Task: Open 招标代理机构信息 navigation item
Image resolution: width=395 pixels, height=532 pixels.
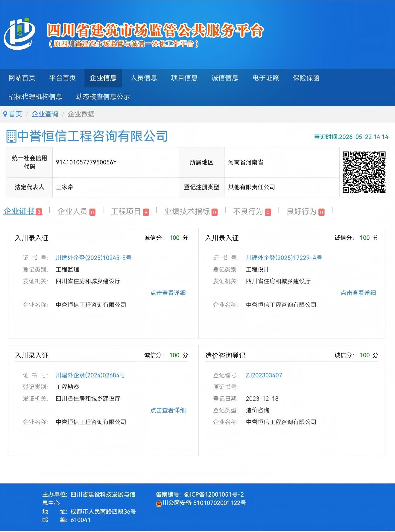Action: pyautogui.click(x=35, y=96)
